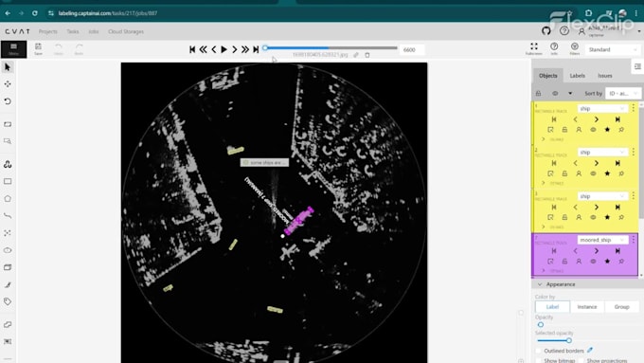Open the AI tools icon

point(8,164)
